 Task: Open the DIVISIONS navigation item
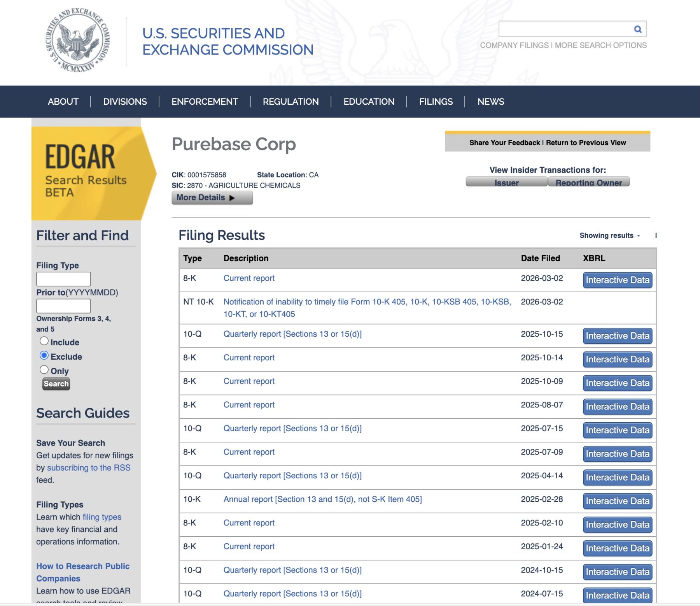tap(125, 102)
